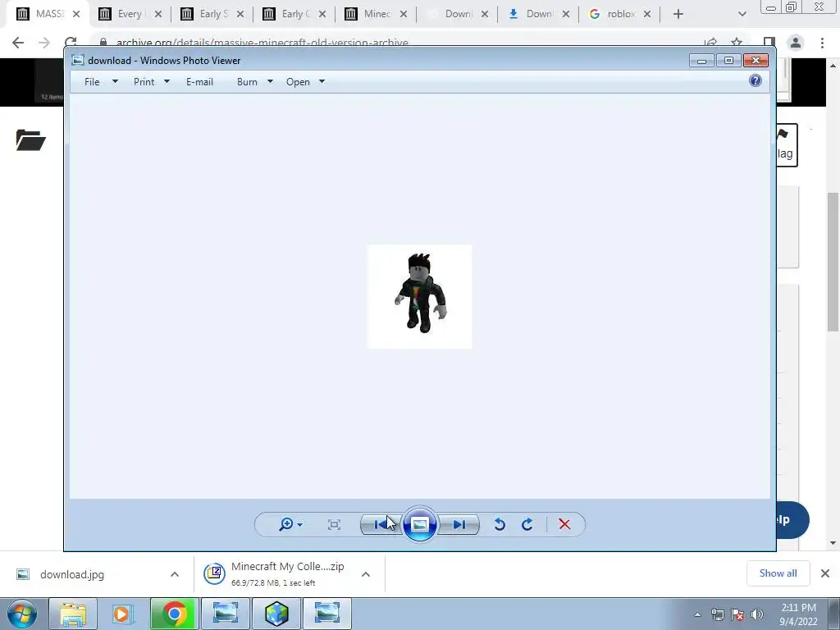
Task: Go forward in Chrome
Action: [x=44, y=43]
